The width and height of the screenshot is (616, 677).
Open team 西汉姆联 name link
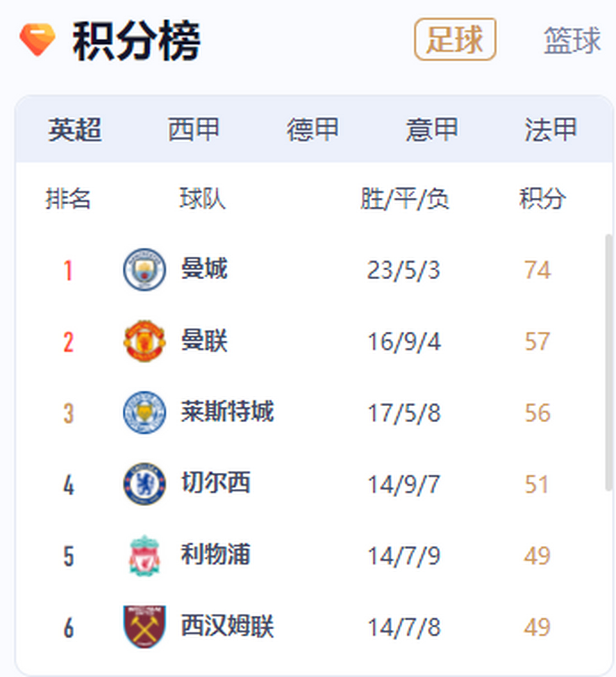pos(227,626)
